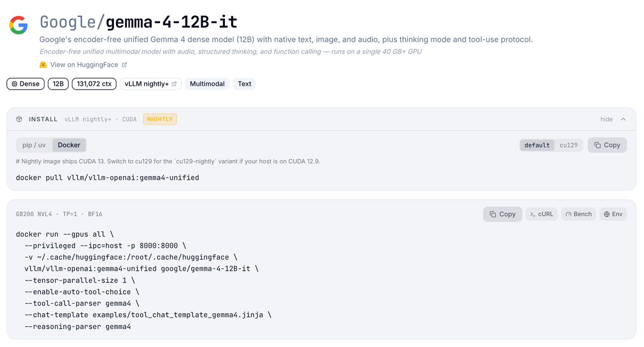Switch to Env view
The width and height of the screenshot is (644, 347).
[x=613, y=214]
